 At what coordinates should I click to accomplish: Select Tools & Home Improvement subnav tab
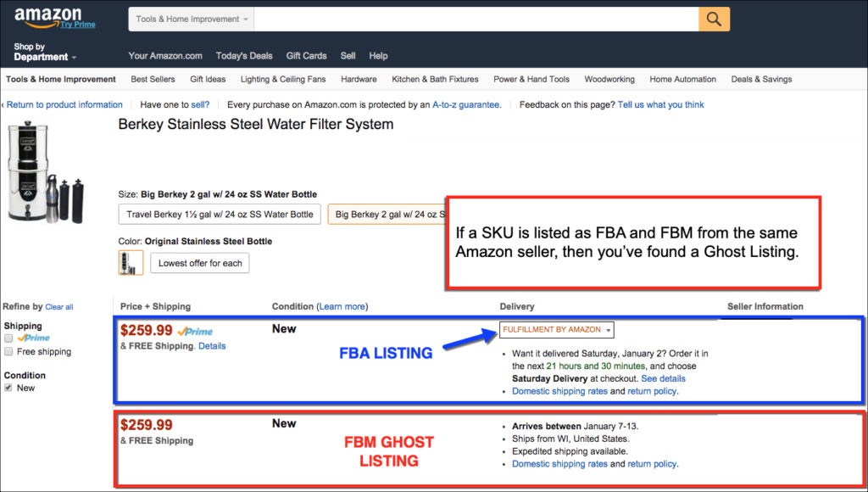[x=61, y=79]
